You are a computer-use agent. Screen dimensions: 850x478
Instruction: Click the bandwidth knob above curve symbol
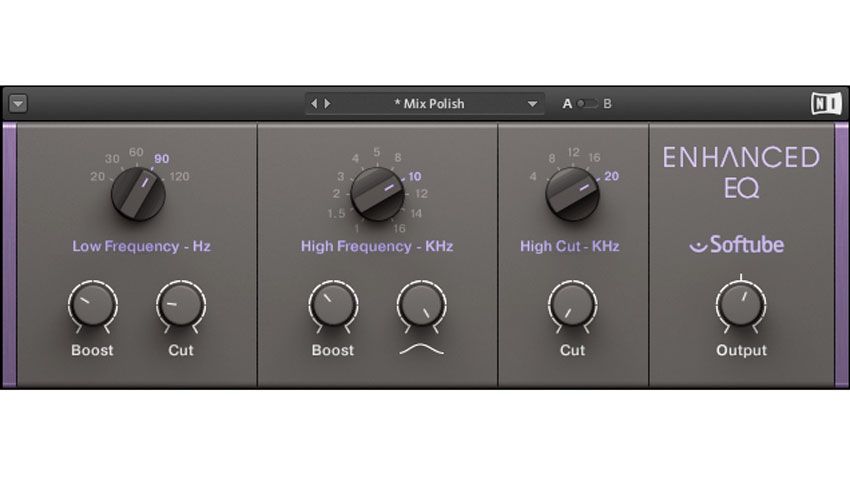point(421,305)
